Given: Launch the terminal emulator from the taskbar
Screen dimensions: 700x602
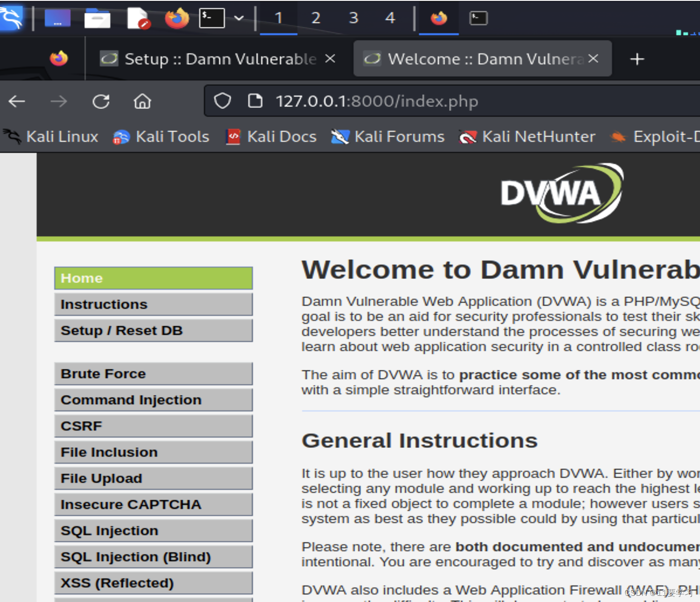Looking at the screenshot, I should pos(212,18).
